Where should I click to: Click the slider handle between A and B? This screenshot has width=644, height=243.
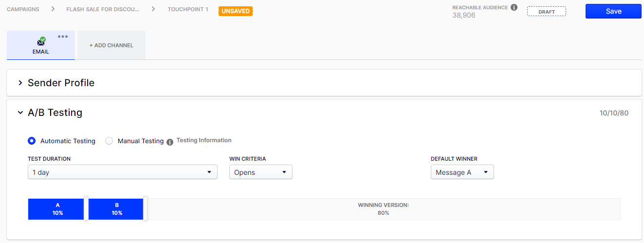[x=86, y=208]
